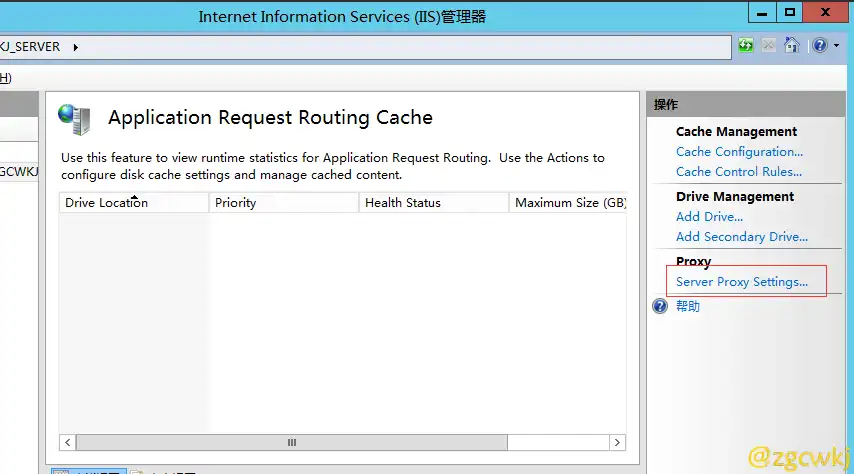The image size is (854, 474).
Task: Go to home via house icon
Action: [x=791, y=45]
